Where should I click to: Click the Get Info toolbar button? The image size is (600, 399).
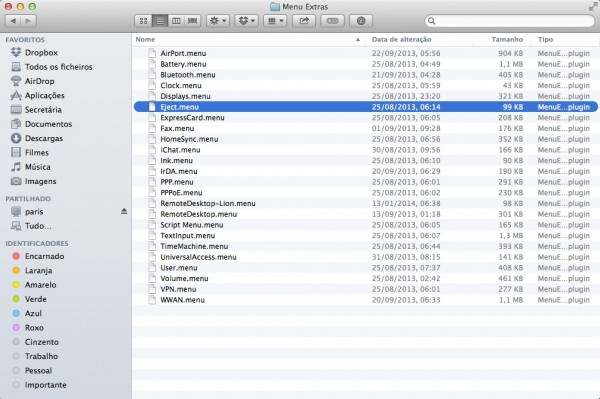(361, 21)
